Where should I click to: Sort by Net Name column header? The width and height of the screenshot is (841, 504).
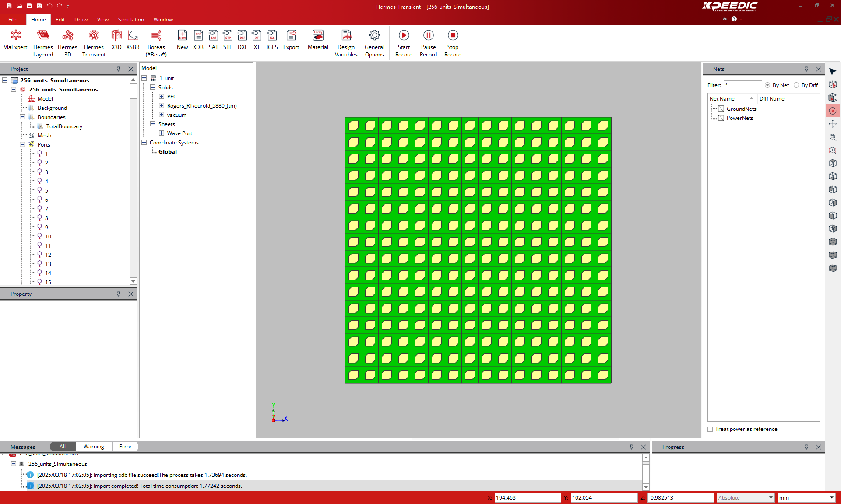click(x=732, y=99)
